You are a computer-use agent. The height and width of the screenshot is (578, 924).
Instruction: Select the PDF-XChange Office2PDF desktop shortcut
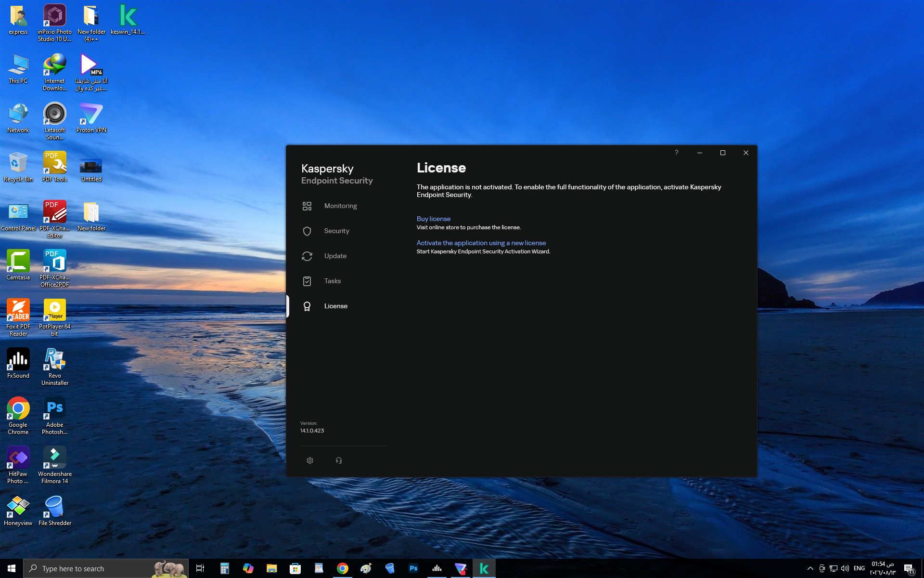[55, 269]
